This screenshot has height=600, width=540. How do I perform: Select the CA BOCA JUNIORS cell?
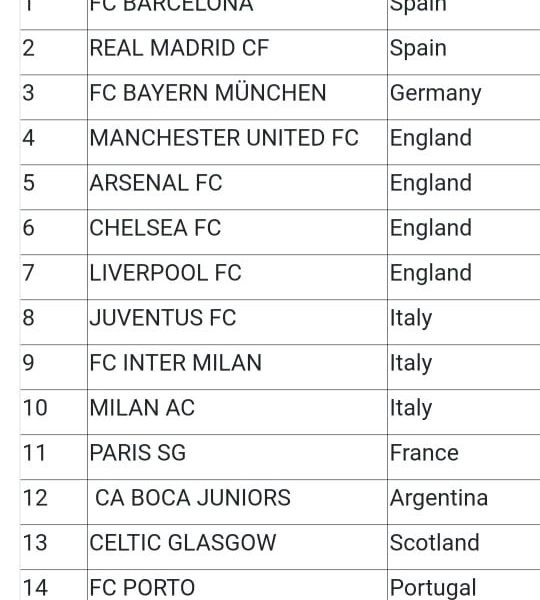tap(237, 502)
